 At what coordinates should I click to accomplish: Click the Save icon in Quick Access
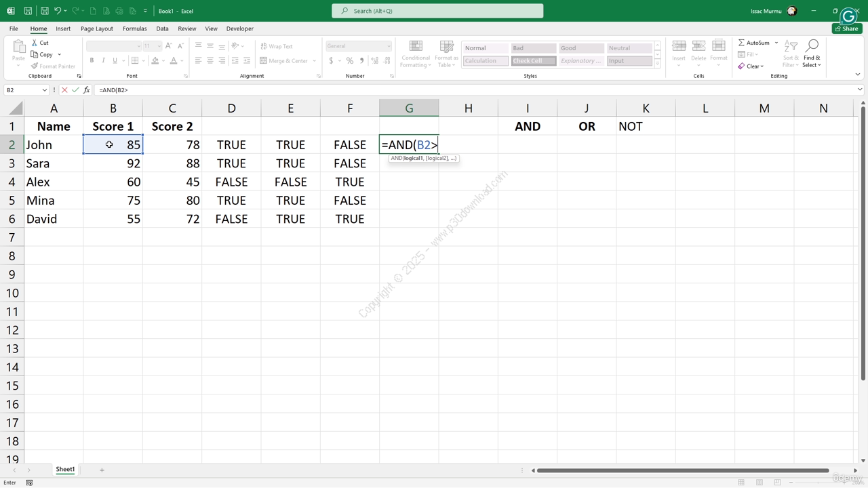tap(28, 11)
